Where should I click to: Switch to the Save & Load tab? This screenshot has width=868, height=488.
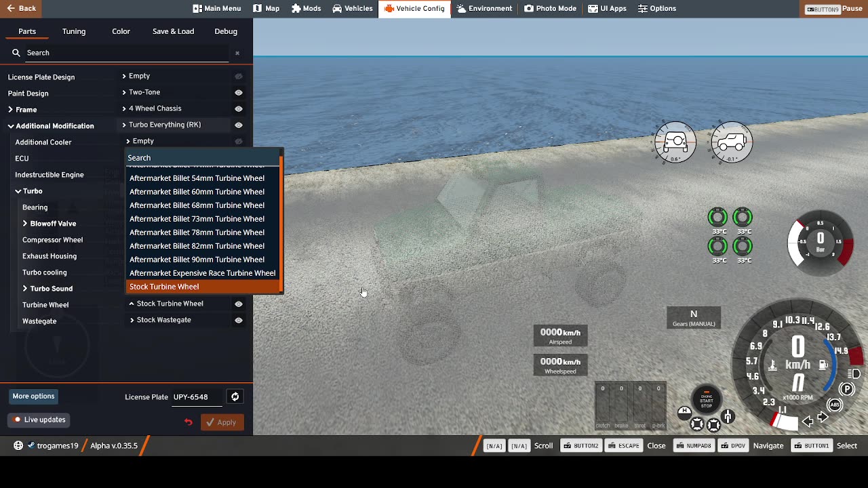pos(173,31)
